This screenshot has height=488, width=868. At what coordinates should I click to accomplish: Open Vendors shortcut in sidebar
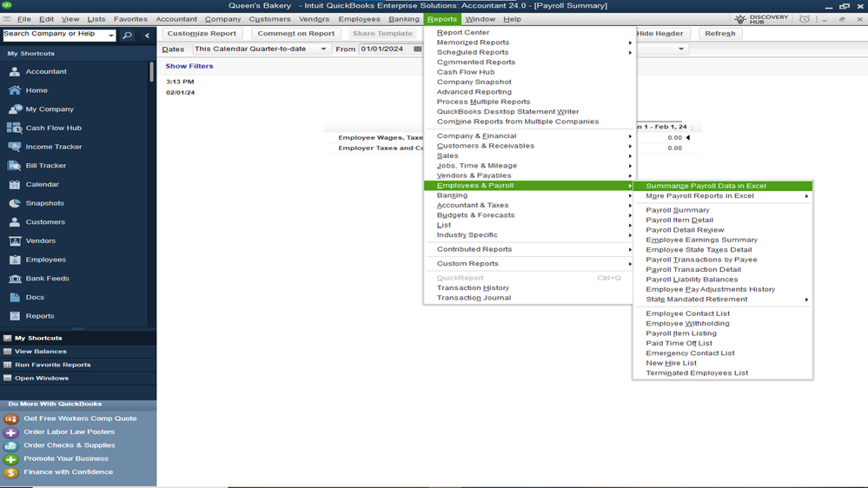click(x=41, y=241)
